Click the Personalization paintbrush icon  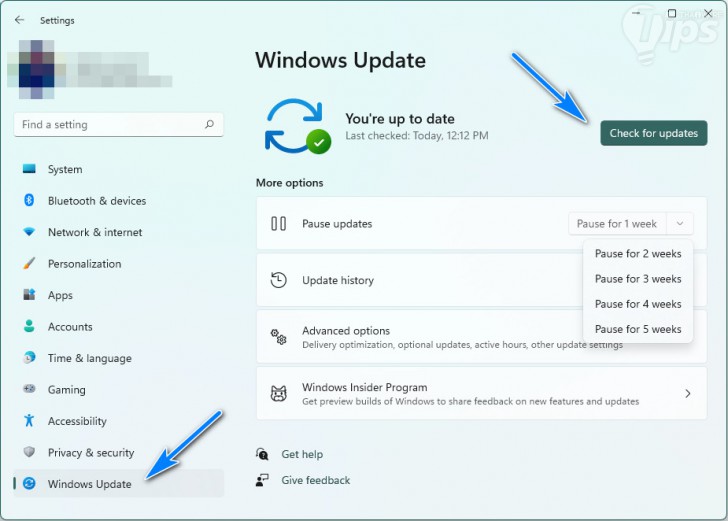[29, 263]
